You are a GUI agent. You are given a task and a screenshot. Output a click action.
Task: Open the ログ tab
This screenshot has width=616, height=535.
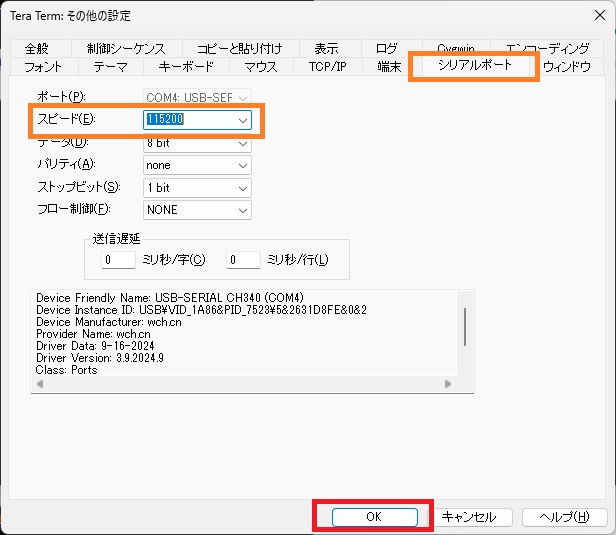click(x=386, y=49)
